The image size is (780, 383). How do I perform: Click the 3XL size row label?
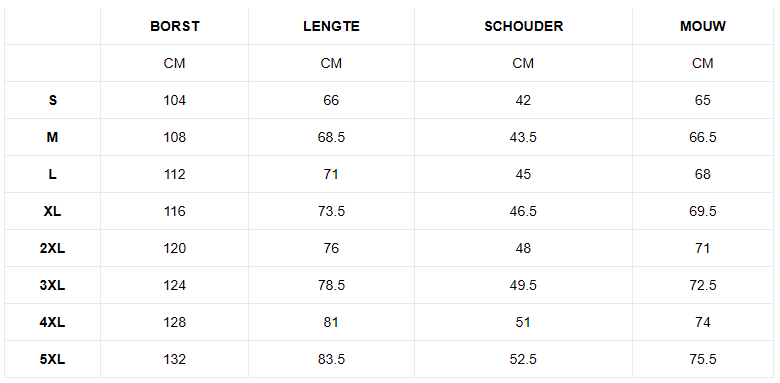coord(53,285)
